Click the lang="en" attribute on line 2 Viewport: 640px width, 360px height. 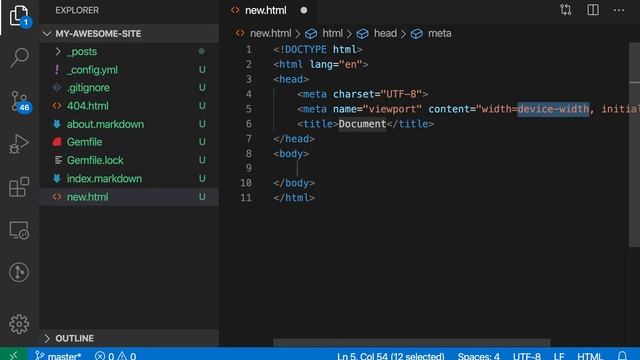tap(336, 64)
